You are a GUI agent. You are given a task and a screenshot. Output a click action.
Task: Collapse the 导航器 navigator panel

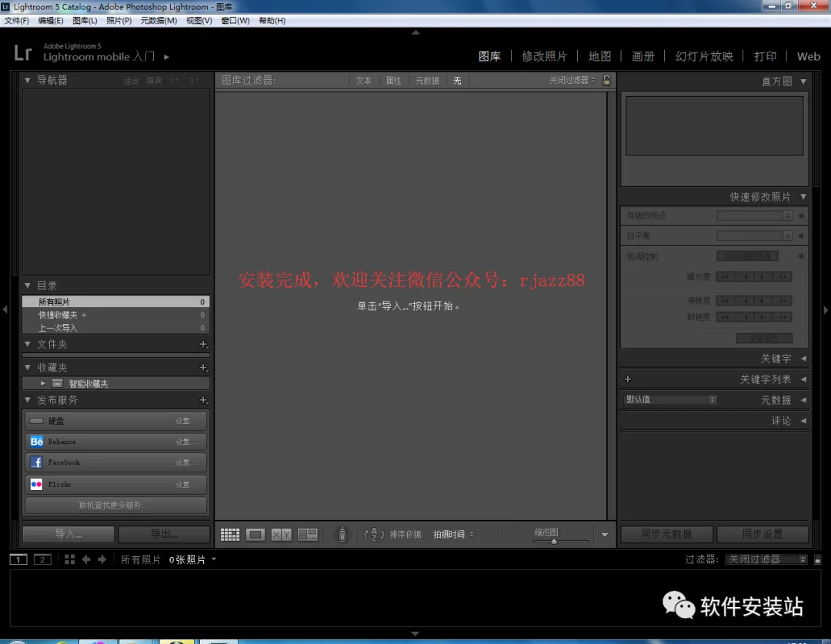click(x=28, y=80)
